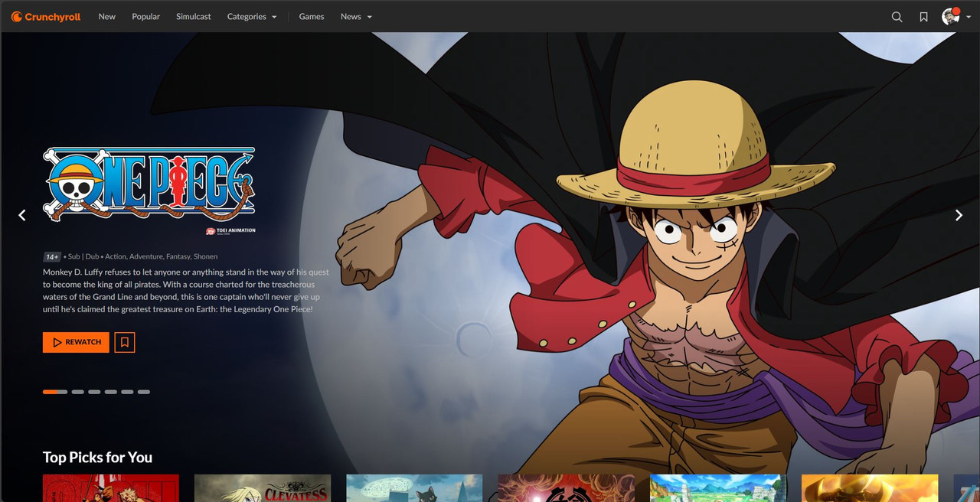The width and height of the screenshot is (980, 502).
Task: Open the Simulcast page
Action: click(x=194, y=16)
